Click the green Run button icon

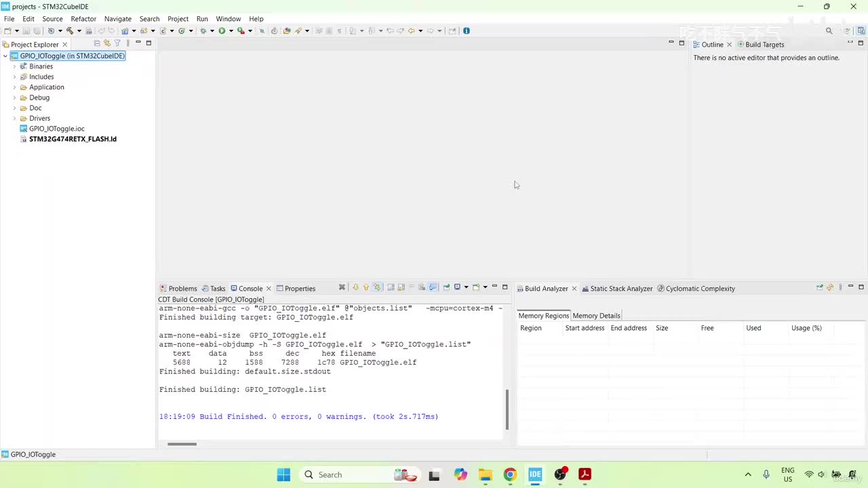point(222,30)
